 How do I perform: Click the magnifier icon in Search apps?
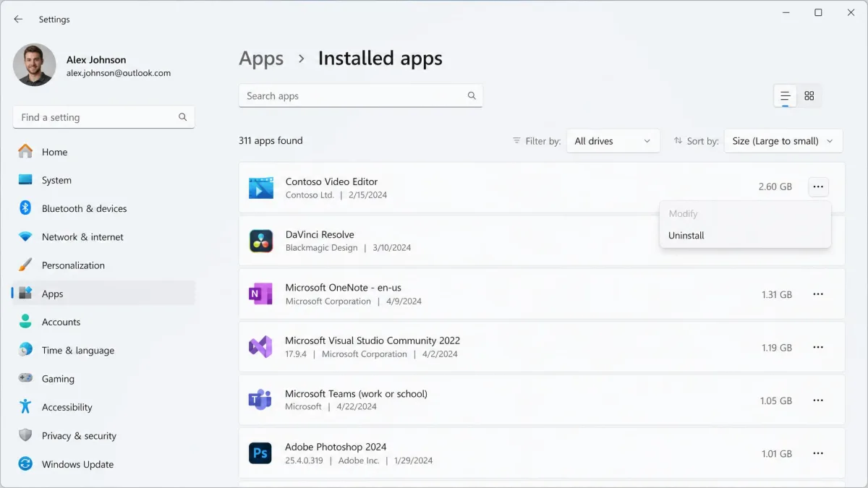tap(472, 95)
